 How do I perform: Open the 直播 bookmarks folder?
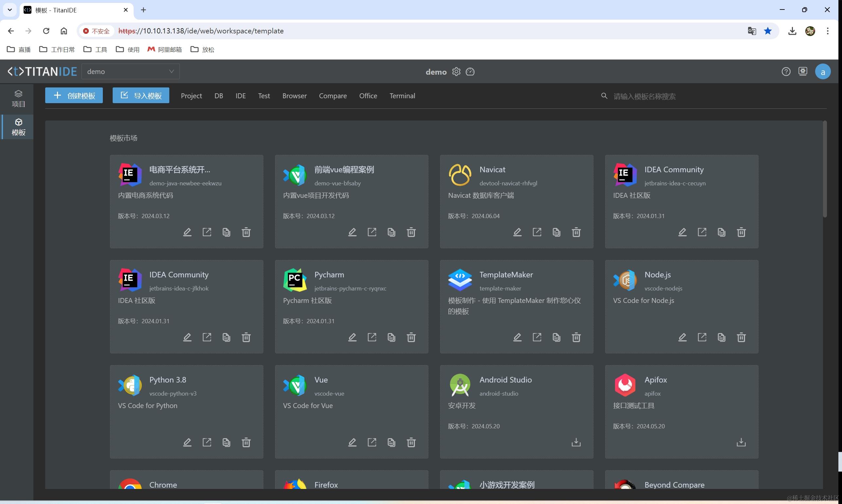click(x=19, y=49)
